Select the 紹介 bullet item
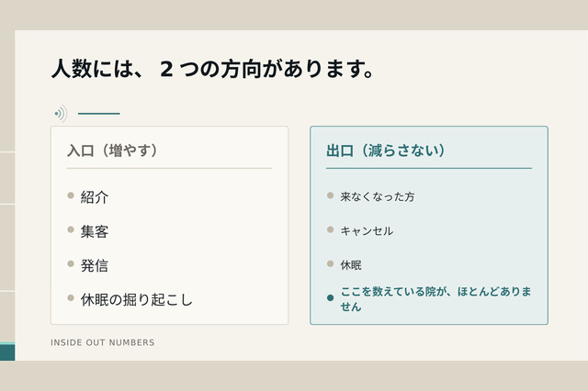 tap(95, 197)
